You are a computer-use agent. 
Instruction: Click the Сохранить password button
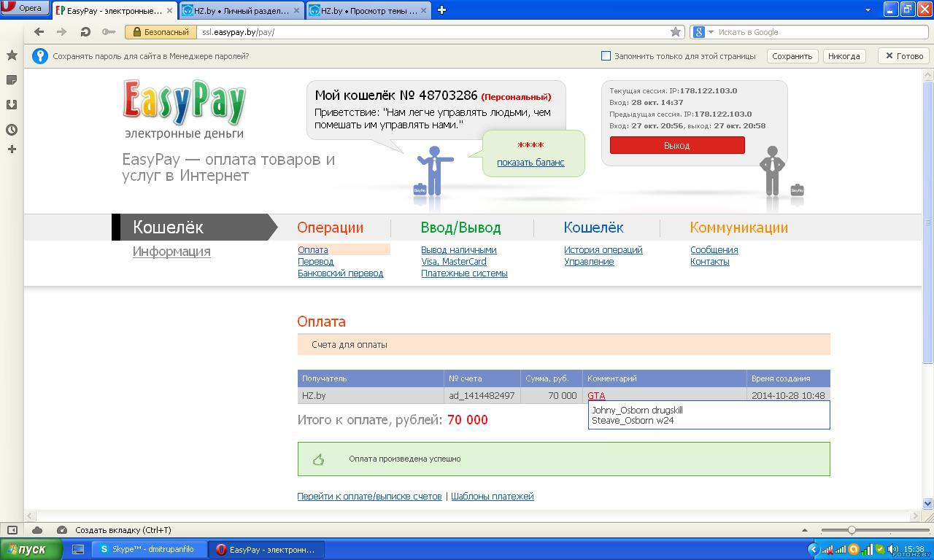pyautogui.click(x=792, y=56)
